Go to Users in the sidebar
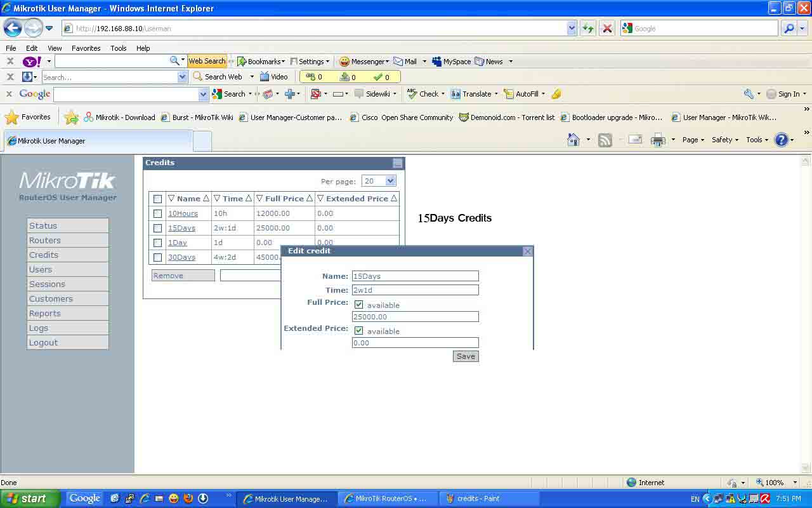812x508 pixels. coord(68,269)
